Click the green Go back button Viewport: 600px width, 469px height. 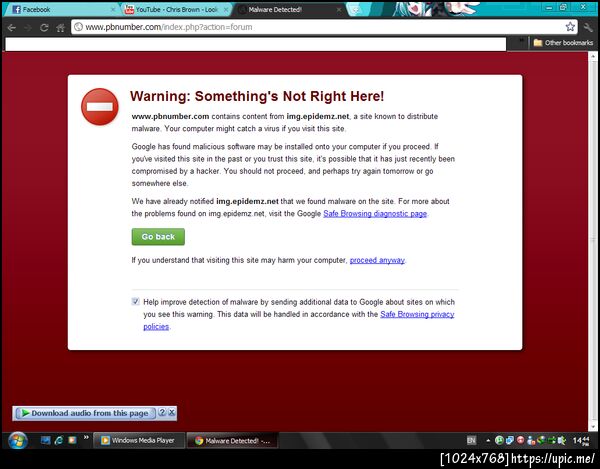(x=158, y=237)
